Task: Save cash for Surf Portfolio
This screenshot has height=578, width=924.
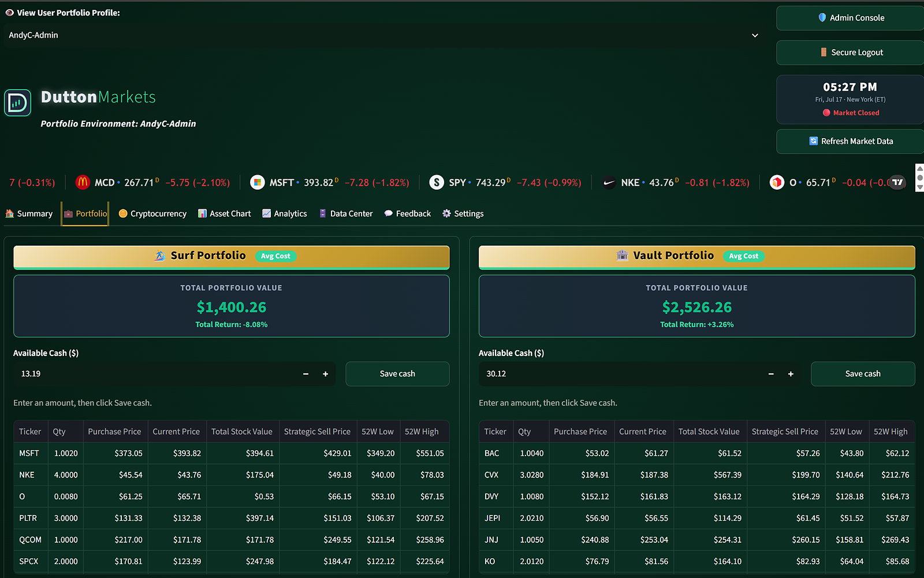Action: (x=397, y=374)
